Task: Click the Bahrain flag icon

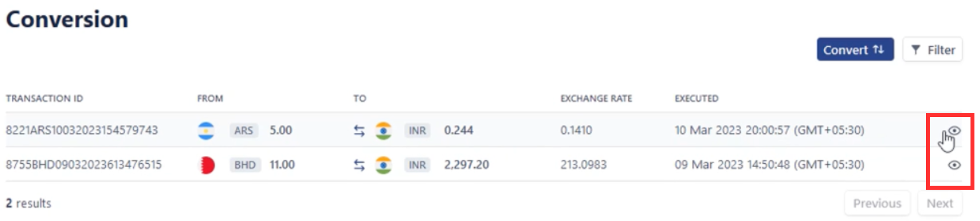Action: 206,165
